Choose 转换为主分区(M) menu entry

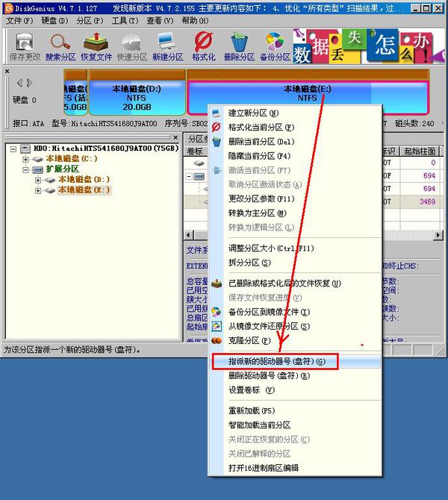click(x=295, y=213)
